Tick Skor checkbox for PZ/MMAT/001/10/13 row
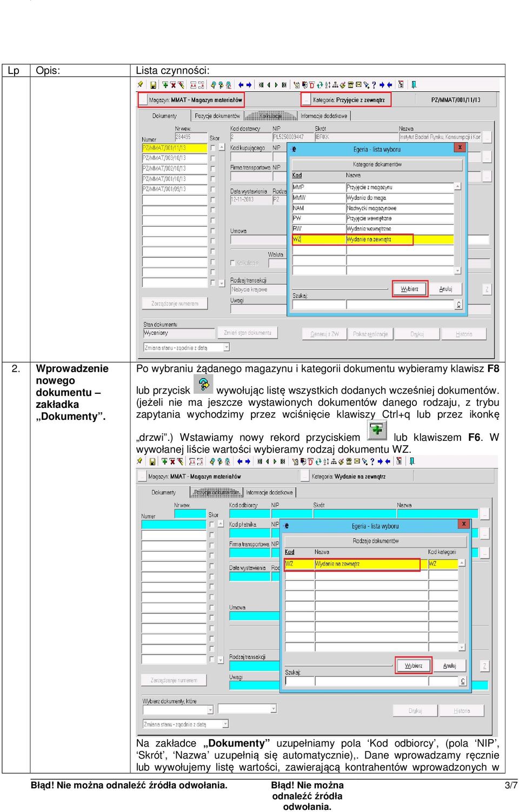519x812 pixels. pos(213,178)
